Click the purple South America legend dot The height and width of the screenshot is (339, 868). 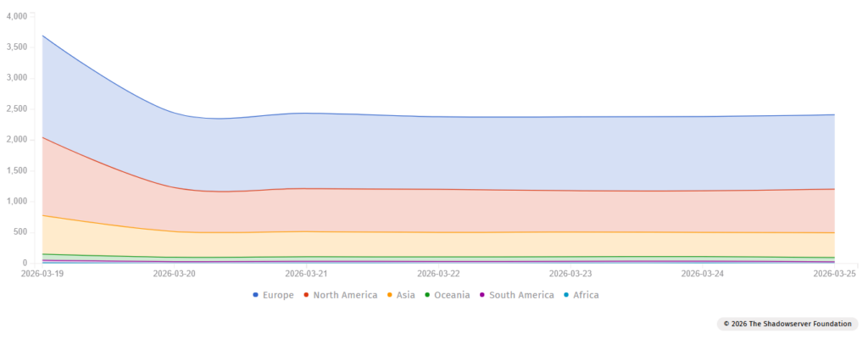coord(482,295)
